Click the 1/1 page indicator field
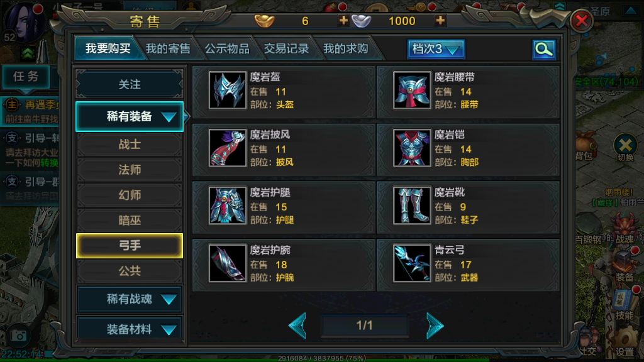Viewport: 644px width, 362px height. [x=365, y=326]
